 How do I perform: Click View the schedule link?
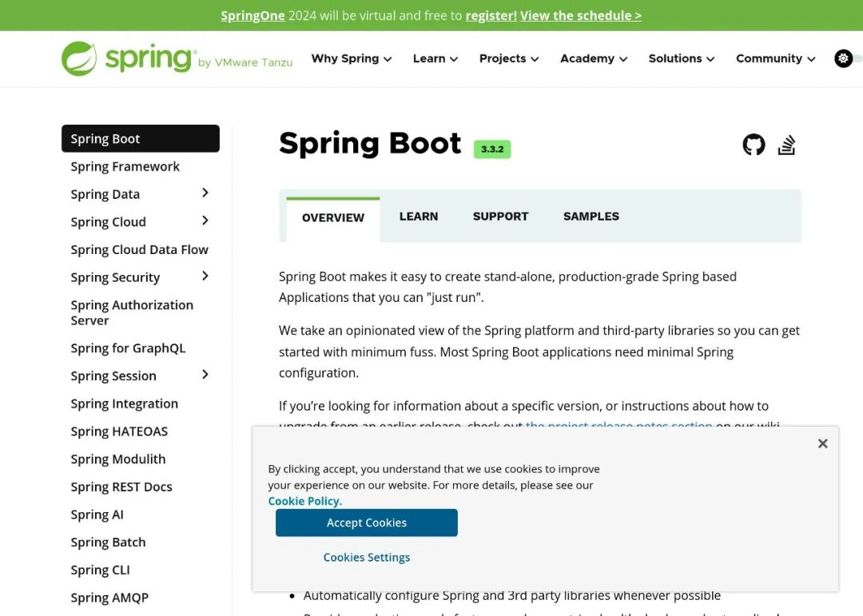pos(581,15)
